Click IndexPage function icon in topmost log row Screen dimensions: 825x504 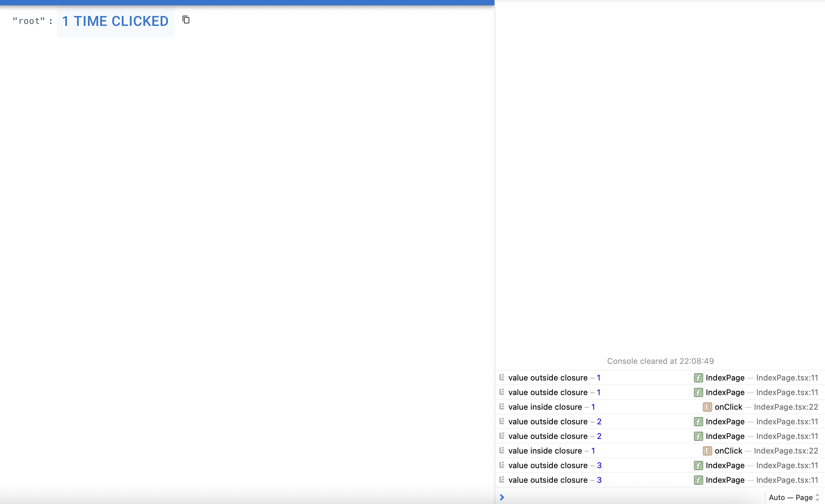click(698, 378)
